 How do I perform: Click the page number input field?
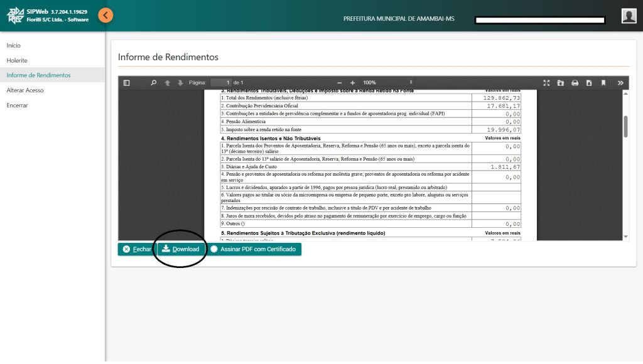coord(220,83)
